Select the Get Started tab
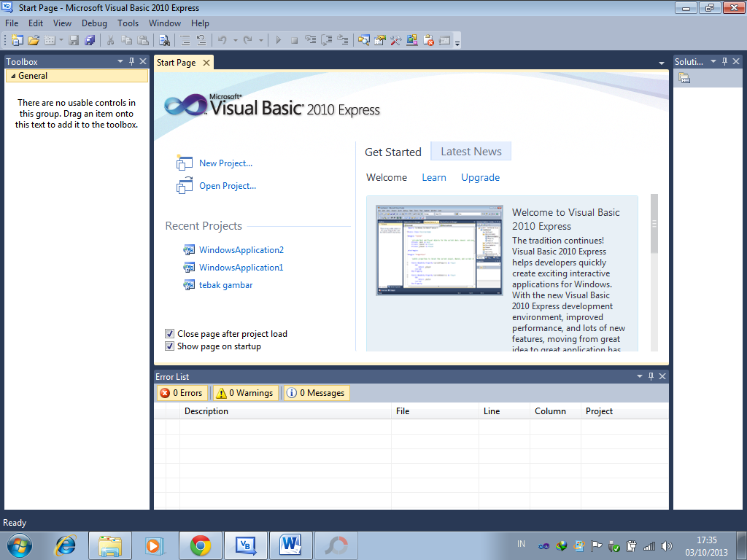The width and height of the screenshot is (747, 560). point(393,152)
